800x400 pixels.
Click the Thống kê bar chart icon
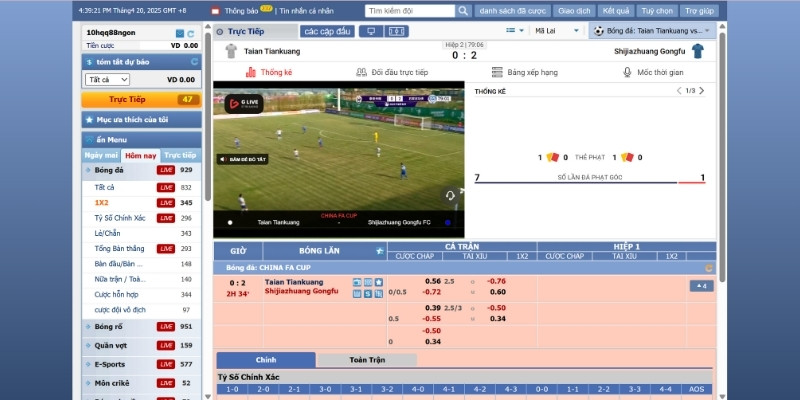(x=251, y=72)
